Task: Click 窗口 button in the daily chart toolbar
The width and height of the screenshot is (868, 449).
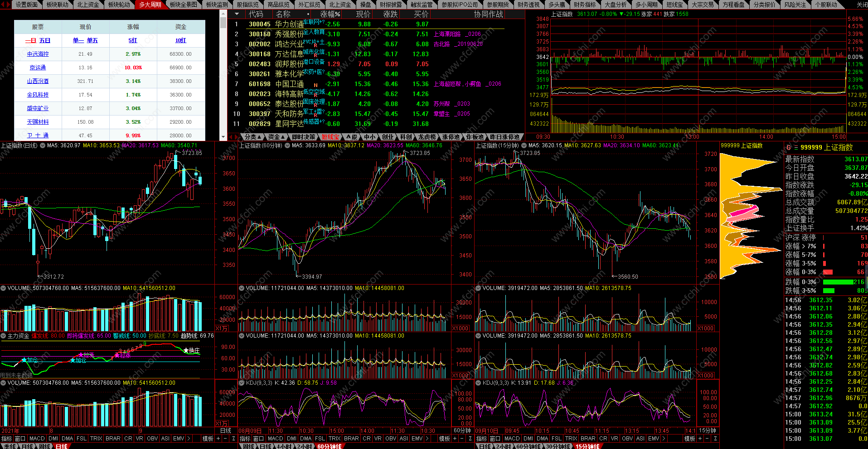Action: tap(20, 439)
